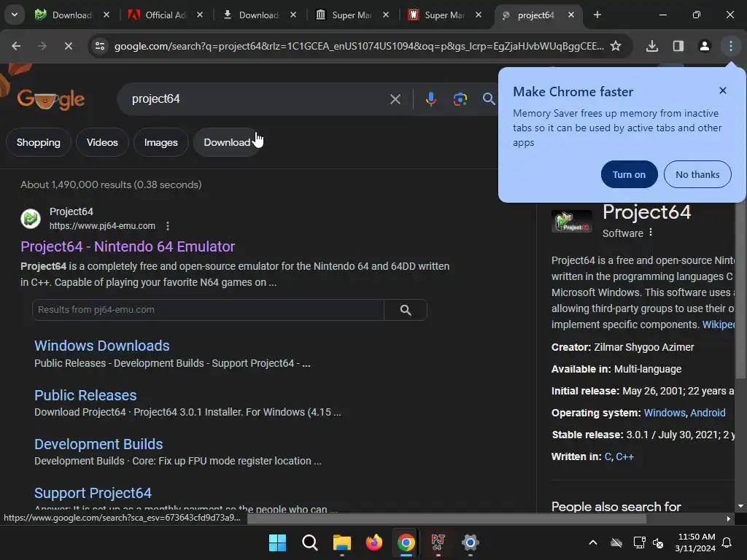Click the horizontal page scrollbar

(447, 518)
